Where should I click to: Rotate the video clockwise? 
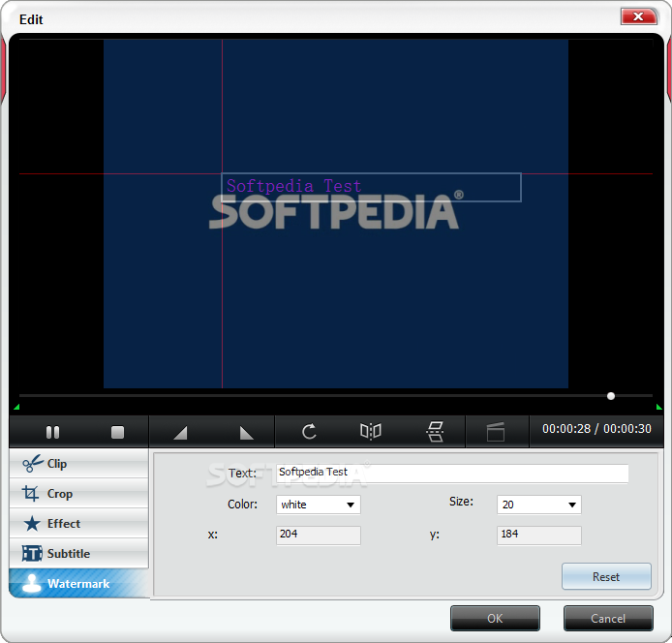click(x=309, y=432)
